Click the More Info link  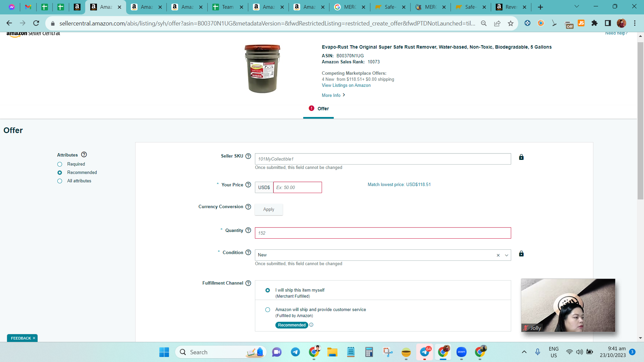[x=331, y=96]
